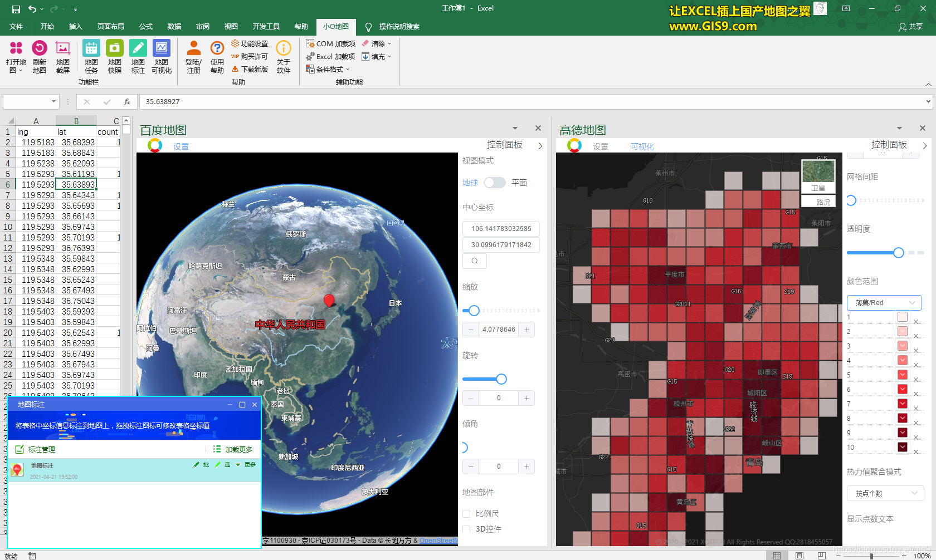This screenshot has width=936, height=560.
Task: Click 设置 in the Baidu map pane
Action: click(x=181, y=146)
